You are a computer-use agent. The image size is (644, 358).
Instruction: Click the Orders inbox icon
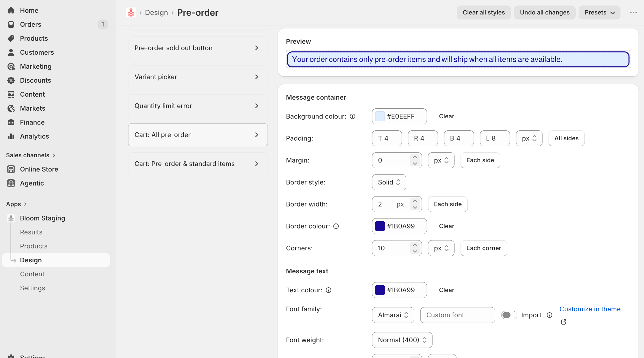pos(11,24)
